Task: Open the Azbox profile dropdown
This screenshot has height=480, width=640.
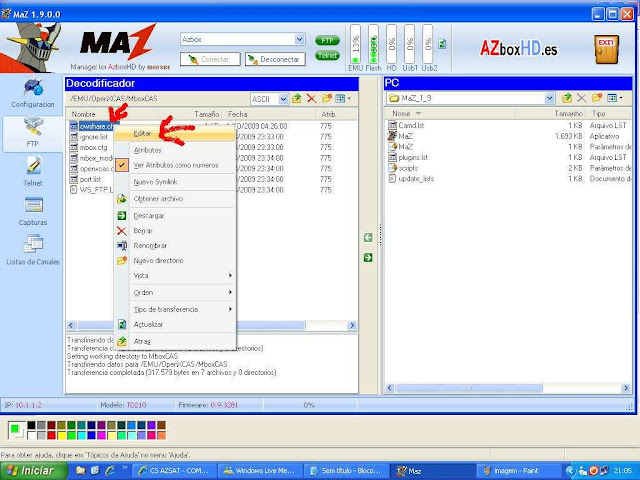Action: tap(300, 39)
